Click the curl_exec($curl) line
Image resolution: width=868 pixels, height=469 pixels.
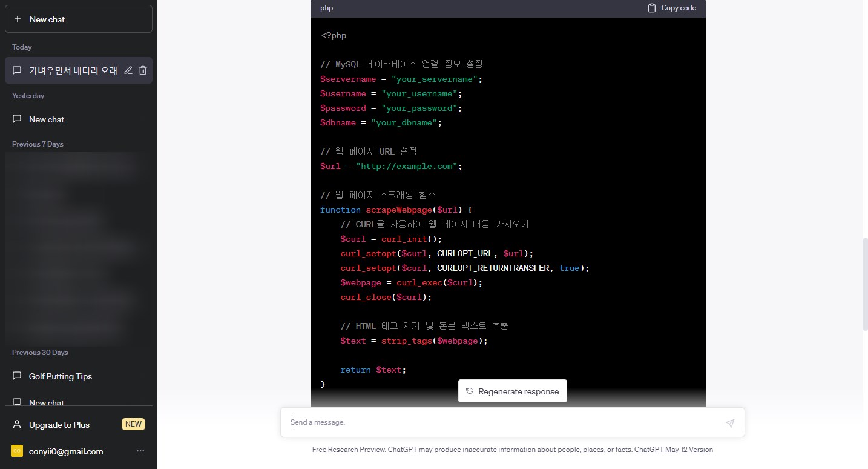click(412, 283)
